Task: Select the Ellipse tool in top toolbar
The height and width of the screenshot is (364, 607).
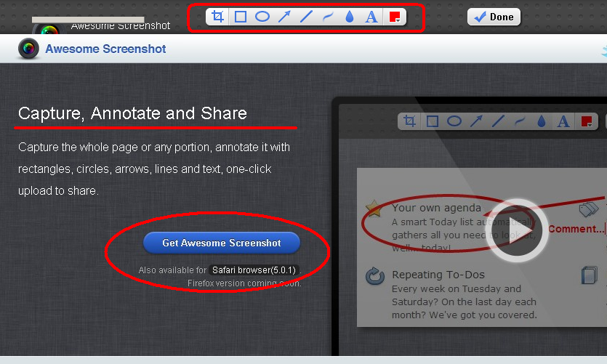Action: (262, 17)
